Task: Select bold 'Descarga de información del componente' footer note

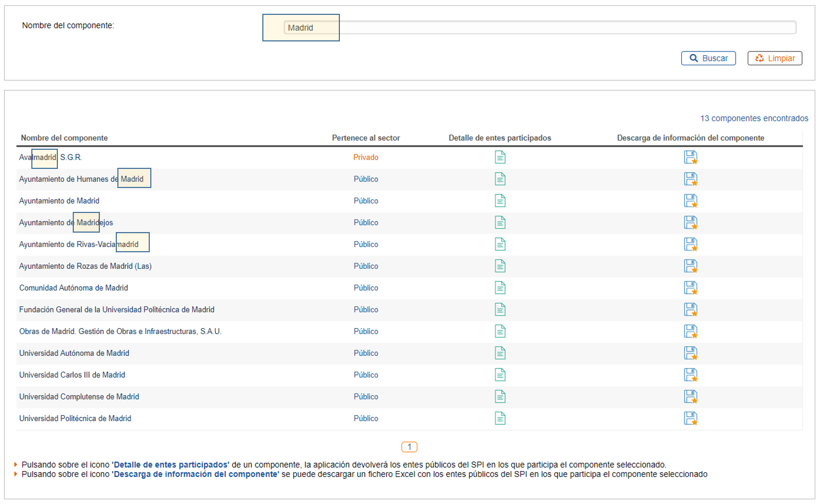Action: click(x=195, y=474)
